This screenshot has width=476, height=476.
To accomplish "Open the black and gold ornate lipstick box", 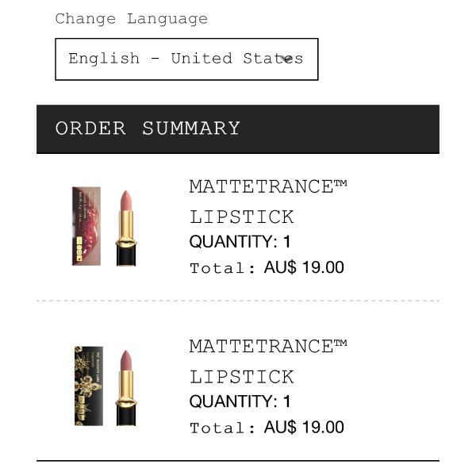I will [x=89, y=386].
